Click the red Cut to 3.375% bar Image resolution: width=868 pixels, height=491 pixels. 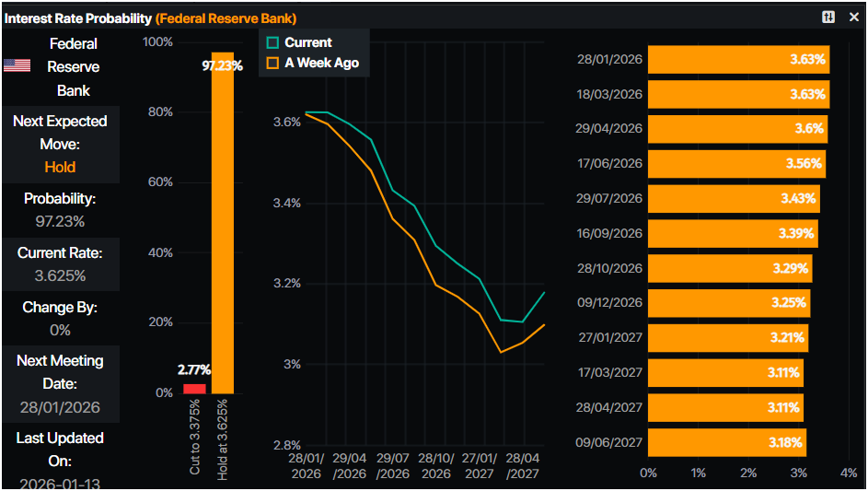tap(194, 388)
